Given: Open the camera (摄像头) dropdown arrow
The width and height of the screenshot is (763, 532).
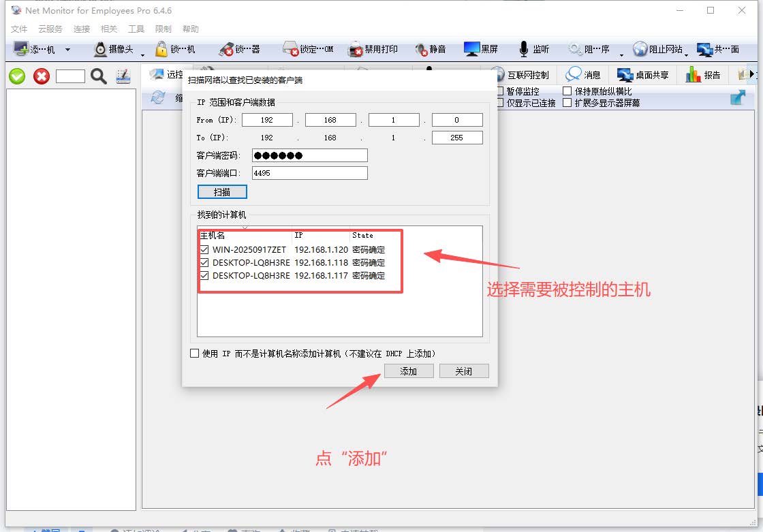Looking at the screenshot, I should point(142,54).
